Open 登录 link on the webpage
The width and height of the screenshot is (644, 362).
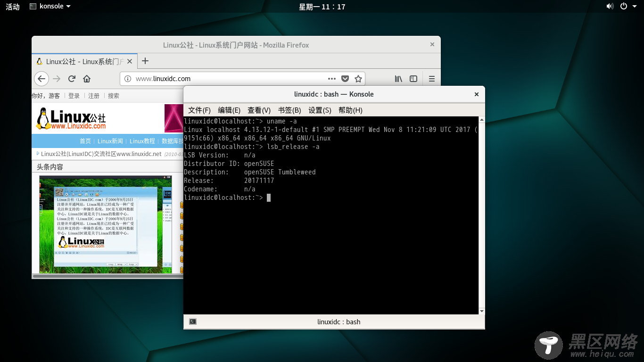74,96
